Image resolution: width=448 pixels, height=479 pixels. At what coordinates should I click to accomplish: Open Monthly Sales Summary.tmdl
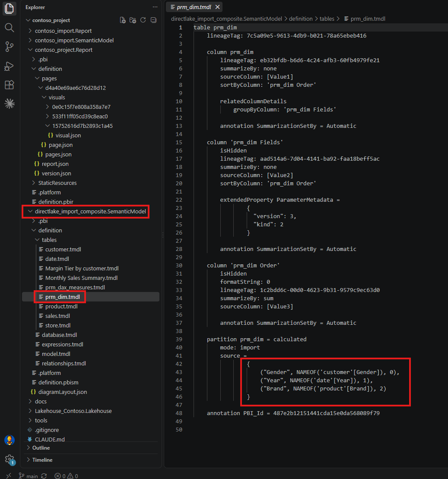tap(81, 278)
